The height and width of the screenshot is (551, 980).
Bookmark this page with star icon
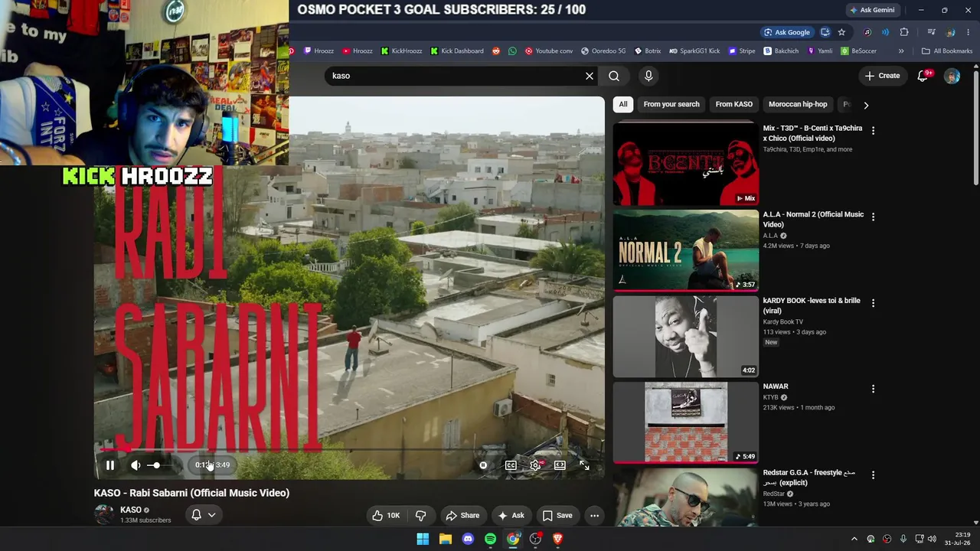tap(841, 32)
